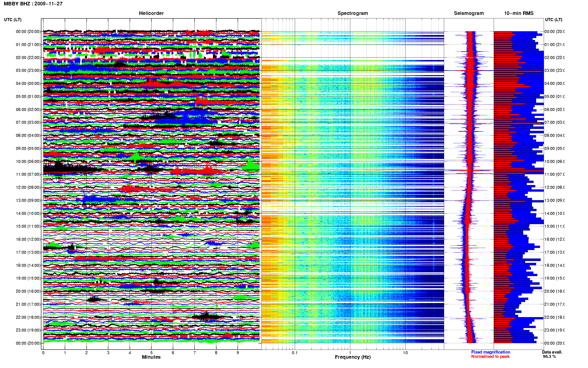Click the 18:00 (14:00) helicorder time label

tap(28, 265)
